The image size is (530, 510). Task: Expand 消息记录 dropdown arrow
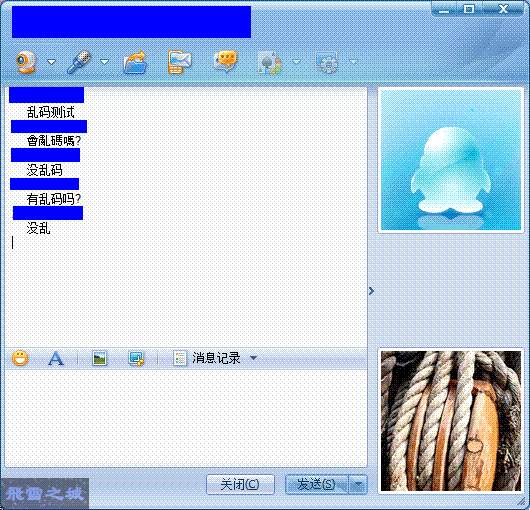[254, 358]
